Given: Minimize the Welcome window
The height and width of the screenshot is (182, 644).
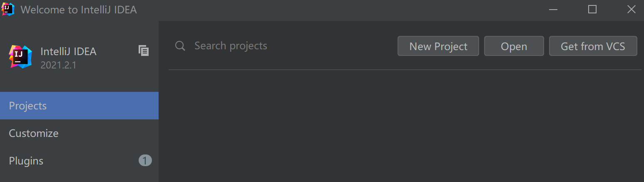Looking at the screenshot, I should click(x=553, y=10).
